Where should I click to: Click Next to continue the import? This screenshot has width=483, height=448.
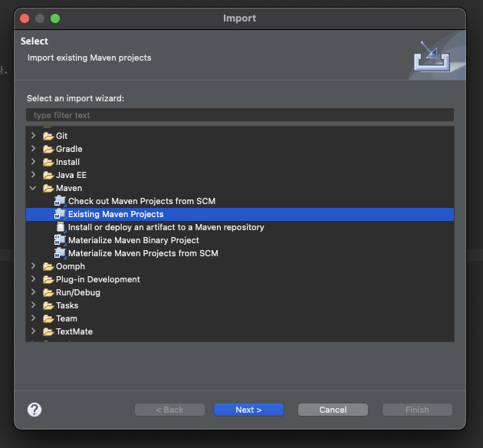[248, 410]
